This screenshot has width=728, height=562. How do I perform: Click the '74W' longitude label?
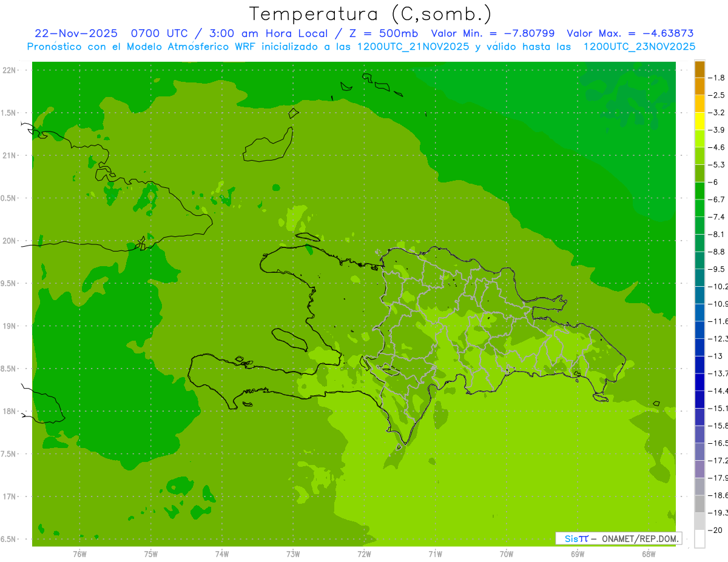click(x=221, y=554)
